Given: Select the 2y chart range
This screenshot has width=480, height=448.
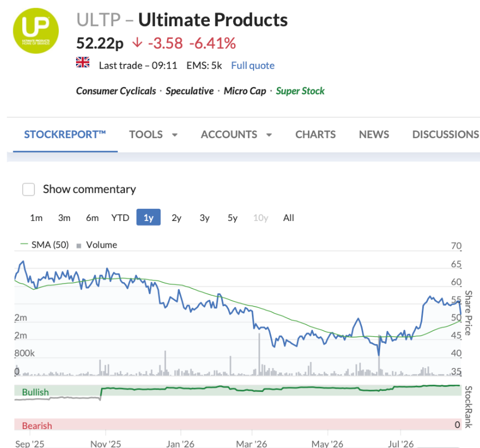Looking at the screenshot, I should [x=176, y=218].
